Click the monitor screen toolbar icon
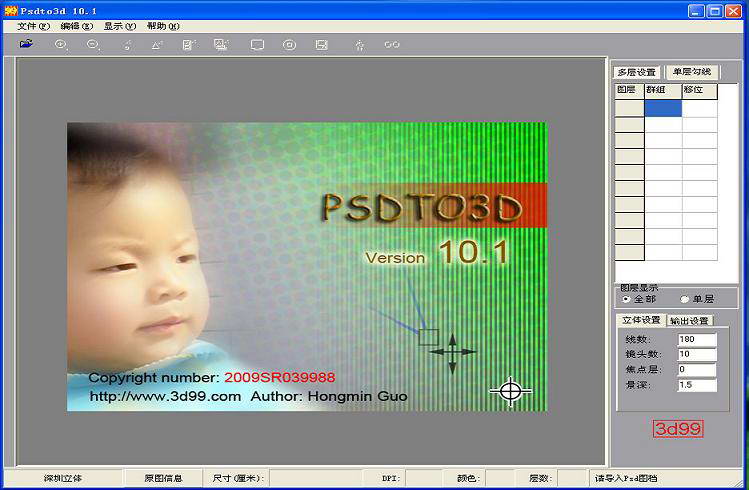Viewport: 749px width, 490px height. pos(257,45)
